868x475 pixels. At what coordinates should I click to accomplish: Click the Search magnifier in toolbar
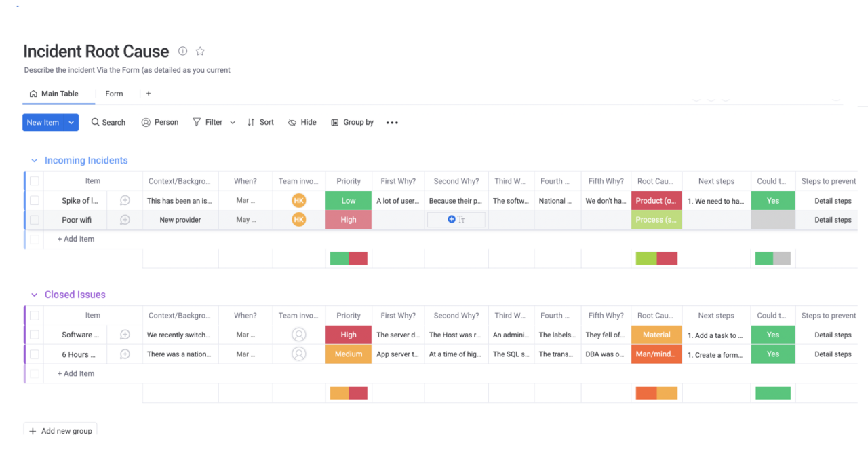click(96, 123)
